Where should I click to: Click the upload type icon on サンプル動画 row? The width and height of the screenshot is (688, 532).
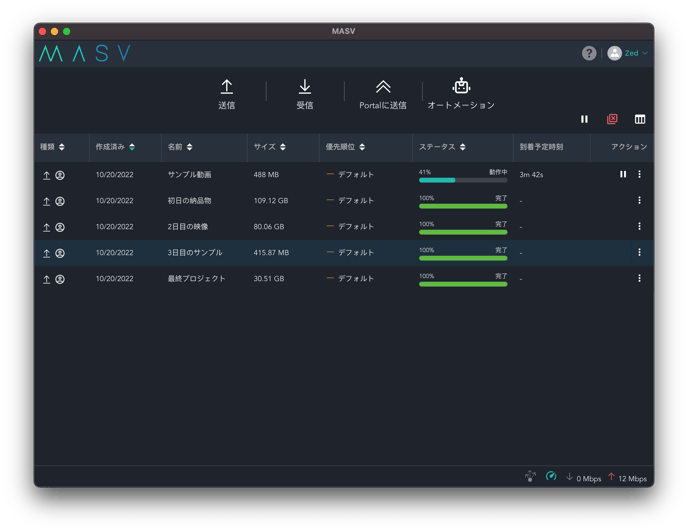[x=47, y=176]
